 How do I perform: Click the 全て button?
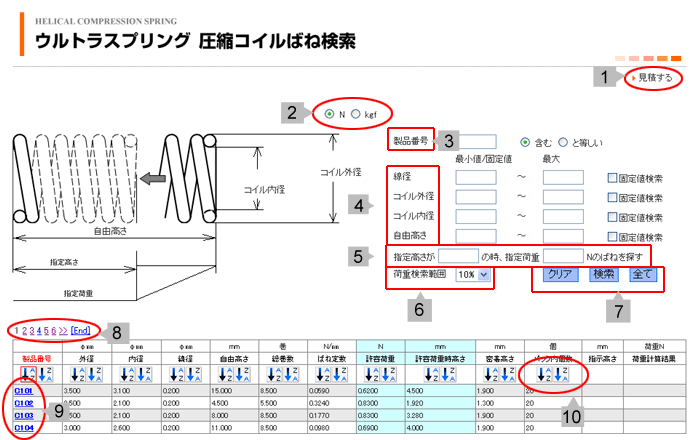tap(643, 274)
